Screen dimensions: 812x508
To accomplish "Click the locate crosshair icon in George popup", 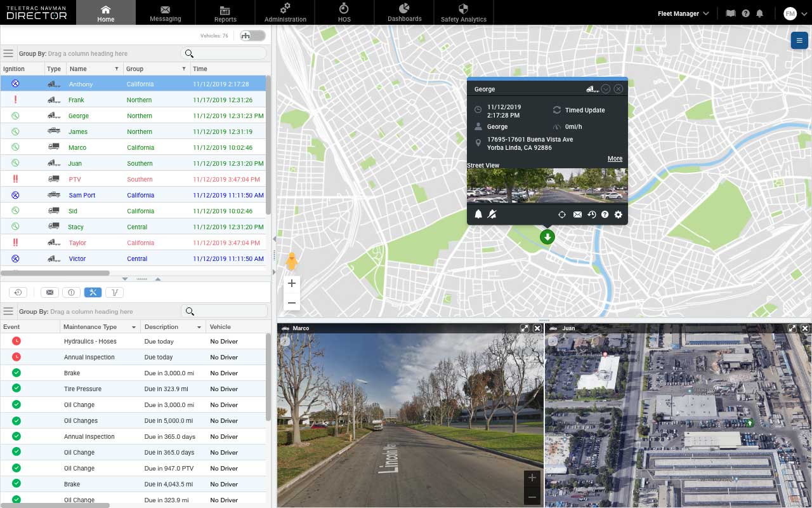I will point(562,215).
